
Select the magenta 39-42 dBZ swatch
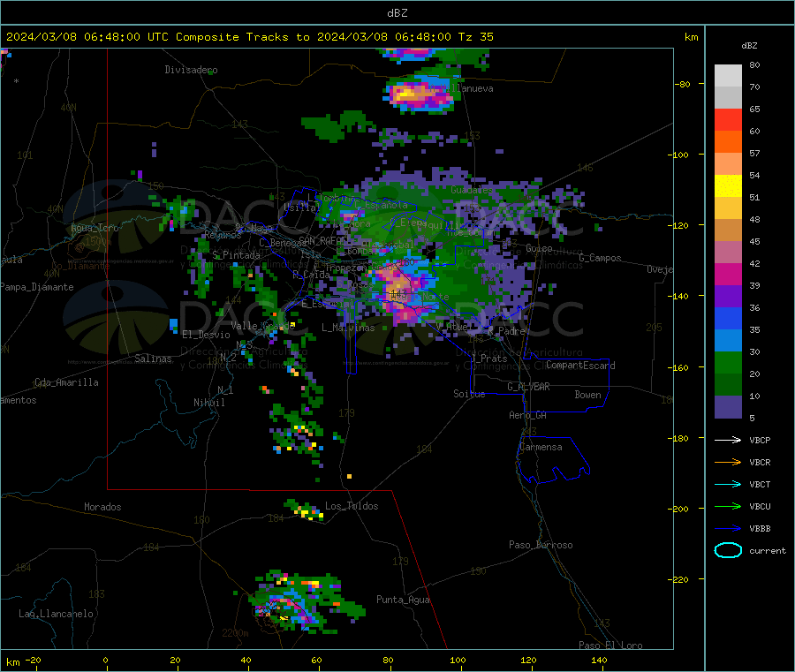[x=728, y=274]
